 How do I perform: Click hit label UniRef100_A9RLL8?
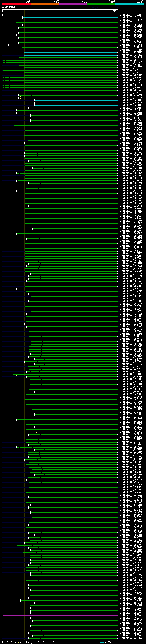coord(131,25)
